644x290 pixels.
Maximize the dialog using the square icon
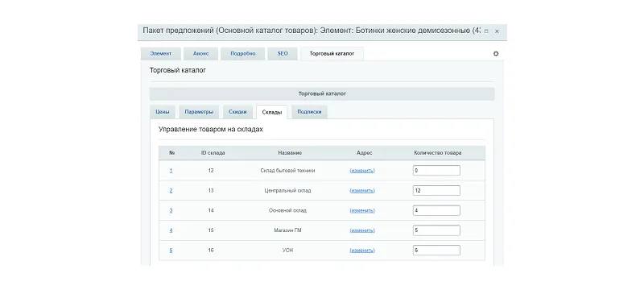[x=486, y=31]
